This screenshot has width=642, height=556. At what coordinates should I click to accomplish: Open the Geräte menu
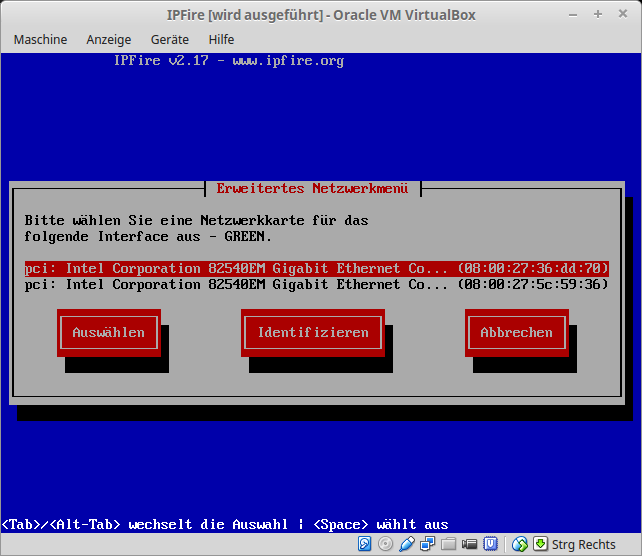click(x=170, y=40)
